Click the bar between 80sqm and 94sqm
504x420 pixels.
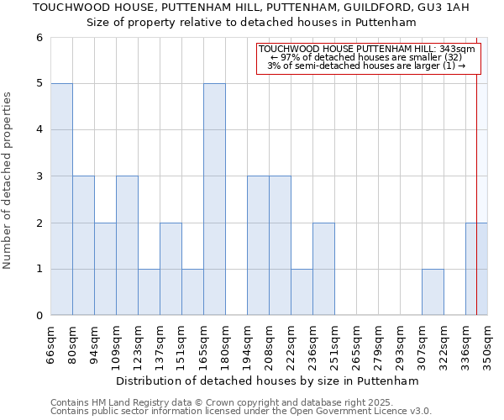click(83, 246)
